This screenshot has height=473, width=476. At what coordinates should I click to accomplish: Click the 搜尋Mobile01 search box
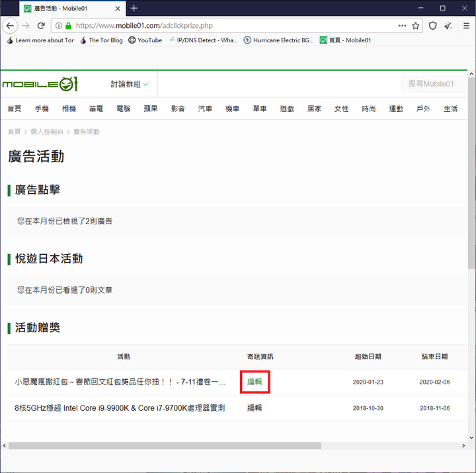[x=434, y=84]
